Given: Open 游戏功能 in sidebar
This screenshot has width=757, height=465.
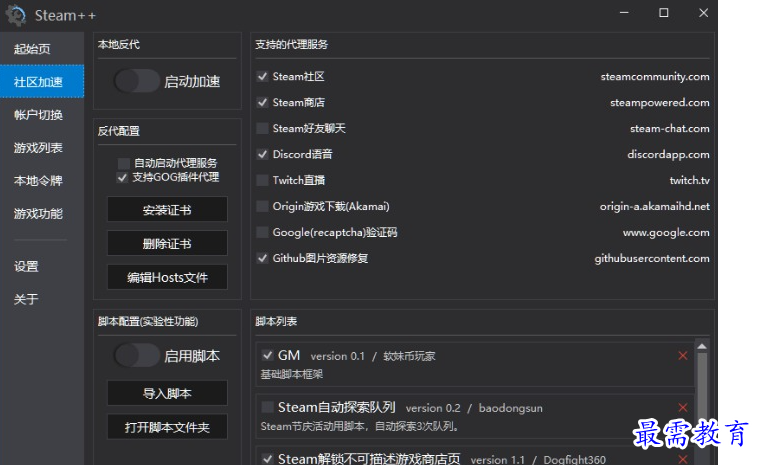Looking at the screenshot, I should [x=42, y=213].
